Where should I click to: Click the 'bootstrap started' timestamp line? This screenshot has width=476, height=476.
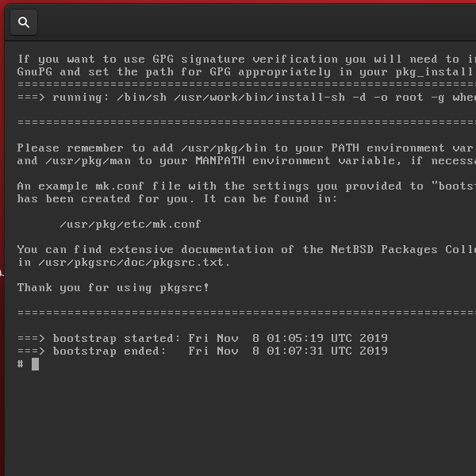[202, 339]
